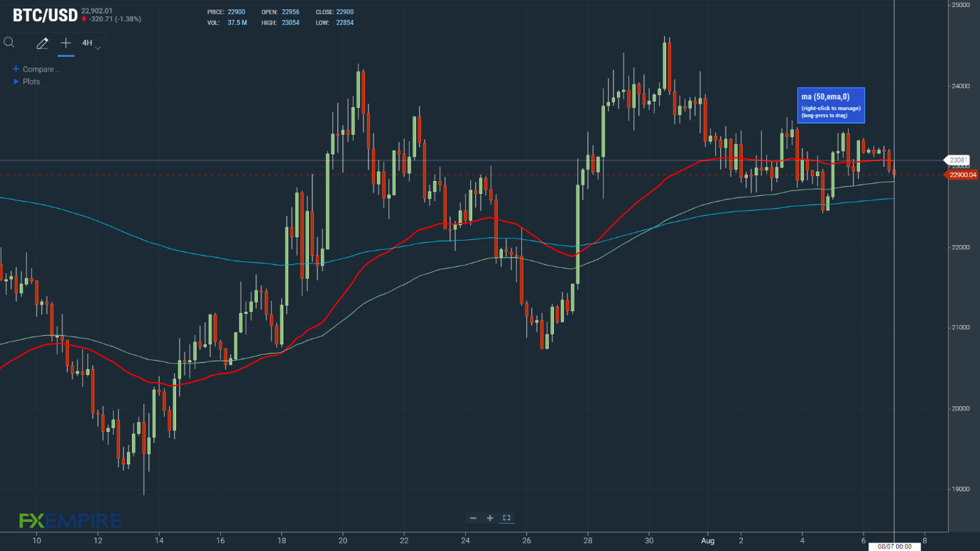Open the 4H timeframe dropdown
The image size is (980, 551).
[x=91, y=43]
